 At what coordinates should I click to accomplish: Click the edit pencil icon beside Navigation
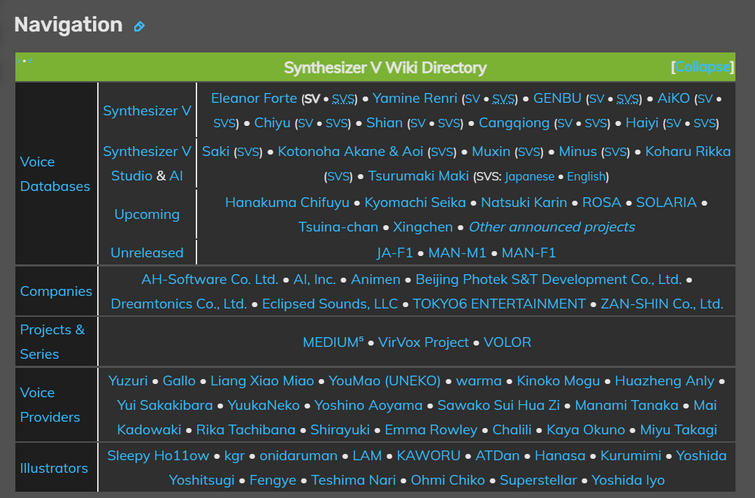[x=139, y=26]
